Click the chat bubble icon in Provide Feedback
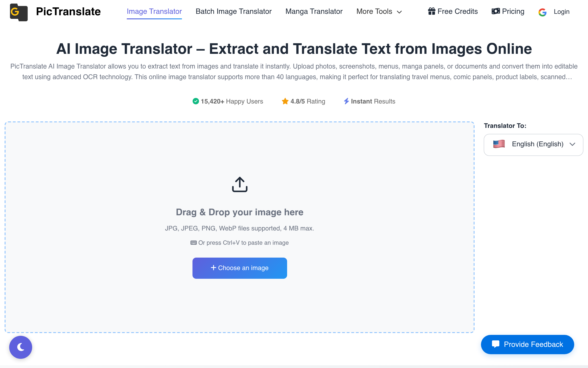Image resolution: width=588 pixels, height=368 pixels. pyautogui.click(x=495, y=344)
